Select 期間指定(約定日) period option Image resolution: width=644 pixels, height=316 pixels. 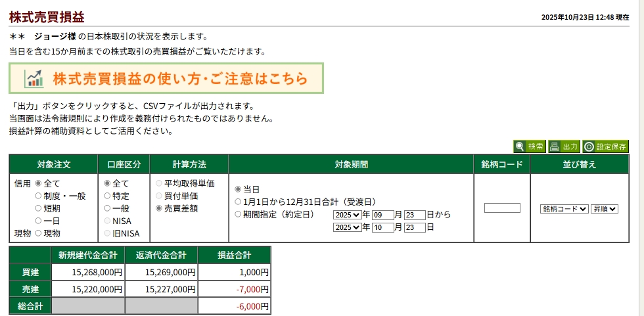click(239, 214)
